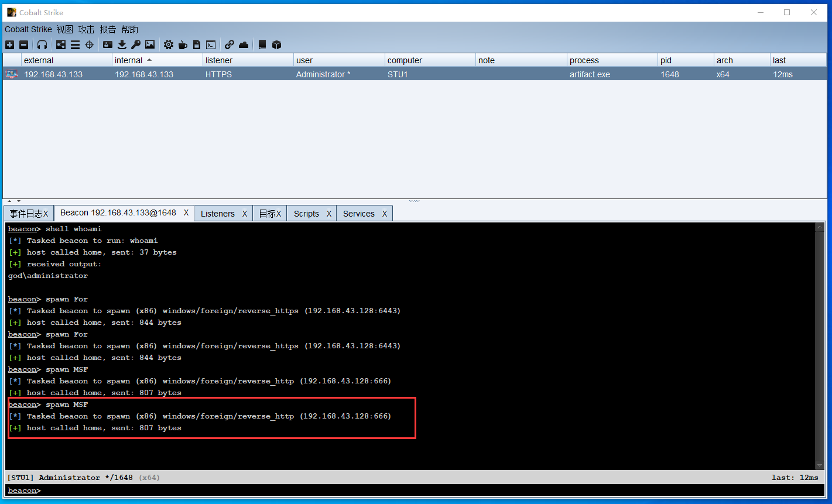832x504 pixels.
Task: Open listeners via the headphones icon
Action: 42,44
